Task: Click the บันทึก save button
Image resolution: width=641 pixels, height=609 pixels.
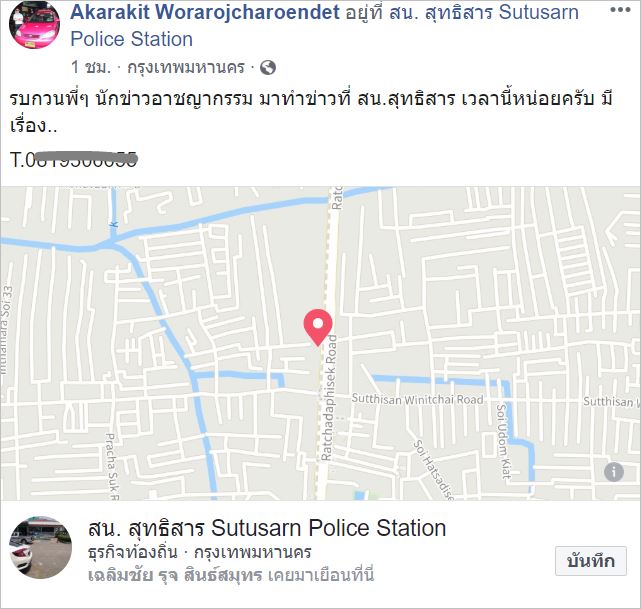Action: [590, 561]
